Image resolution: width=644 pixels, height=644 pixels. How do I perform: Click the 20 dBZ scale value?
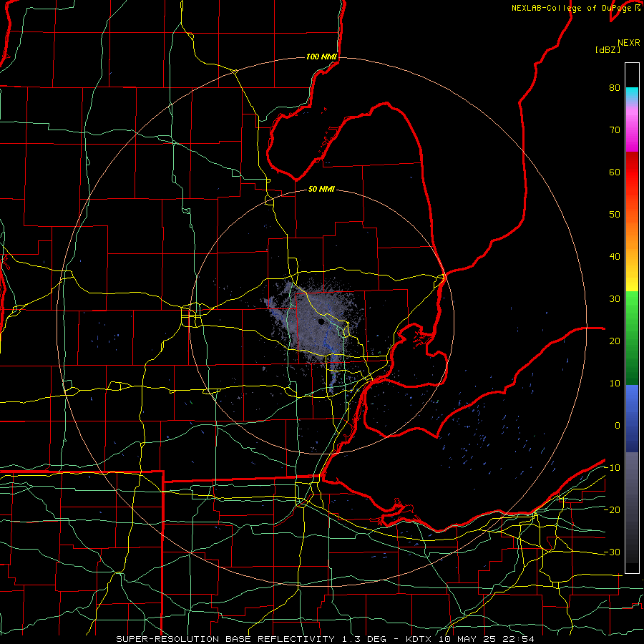coord(615,341)
